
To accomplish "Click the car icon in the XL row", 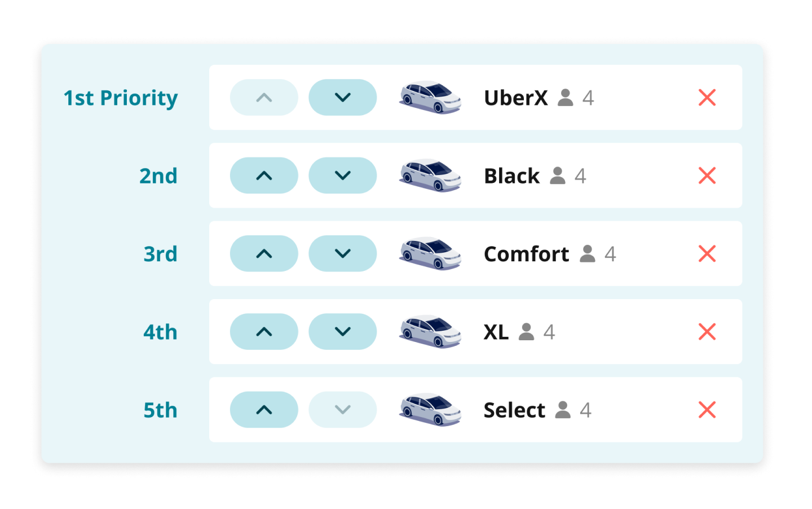I will [x=430, y=332].
